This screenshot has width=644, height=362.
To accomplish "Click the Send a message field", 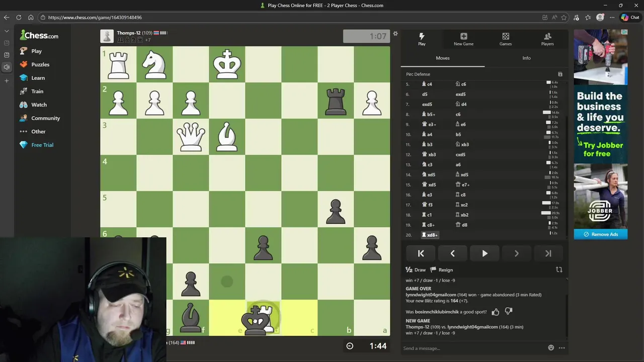I will [473, 348].
